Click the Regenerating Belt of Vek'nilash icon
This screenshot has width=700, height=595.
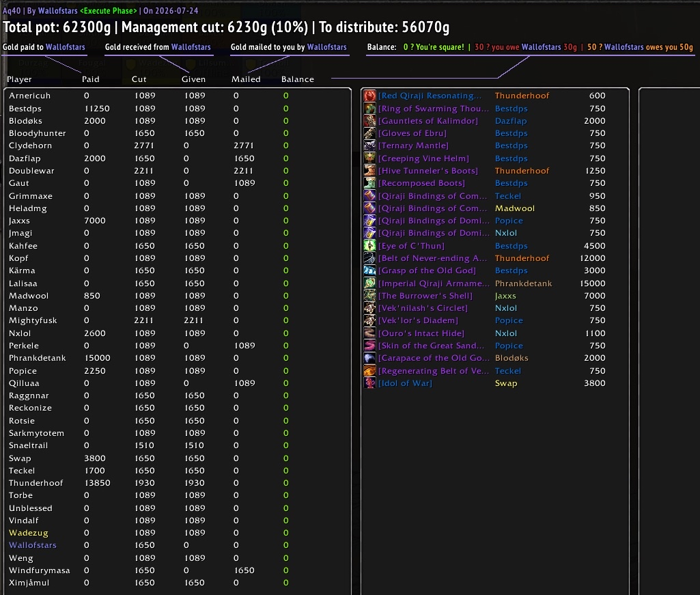369,371
